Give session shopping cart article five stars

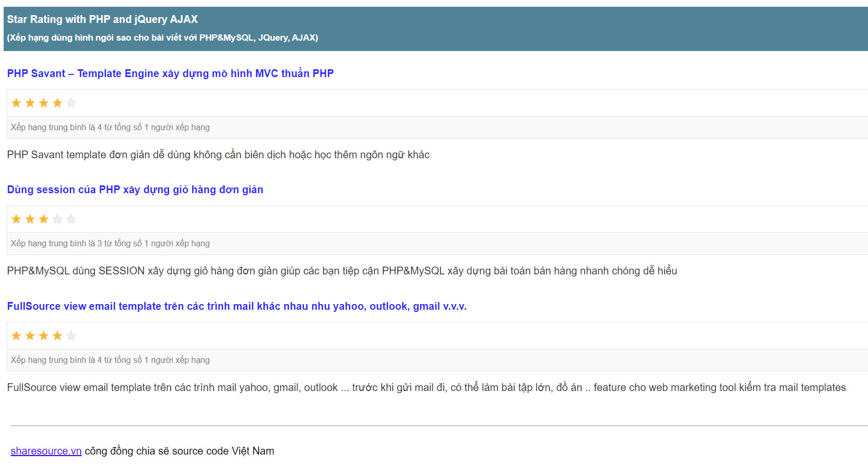click(x=71, y=219)
